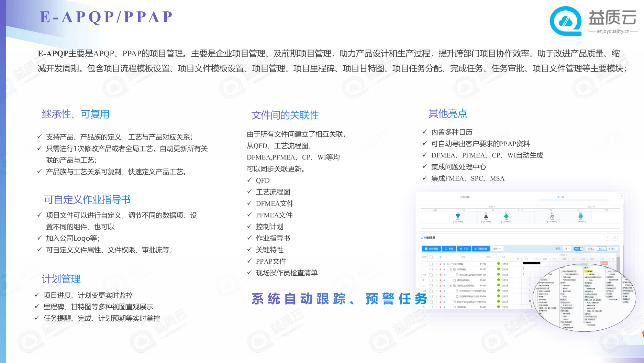644x363 pixels.
Task: Collapse the 市场调研 tree node
Action: [x=451, y=269]
